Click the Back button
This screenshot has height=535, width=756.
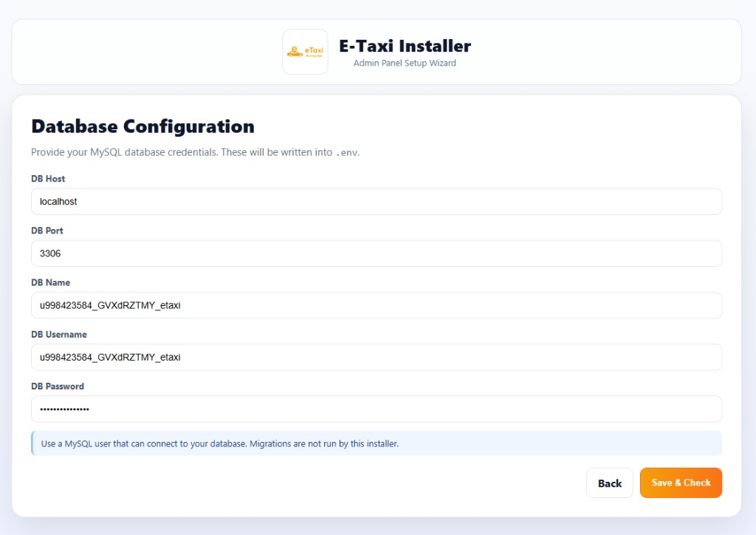pyautogui.click(x=609, y=483)
